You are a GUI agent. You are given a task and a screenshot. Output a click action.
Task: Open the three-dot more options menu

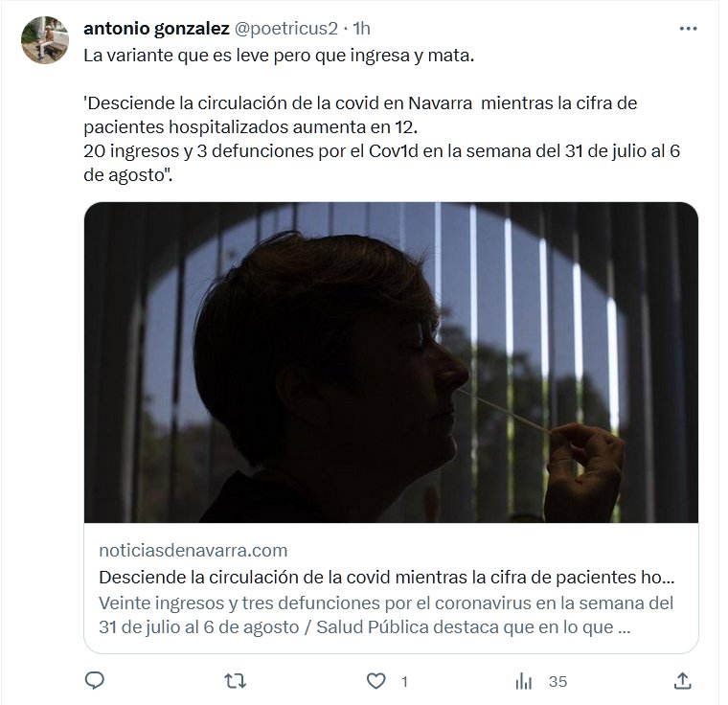688,29
